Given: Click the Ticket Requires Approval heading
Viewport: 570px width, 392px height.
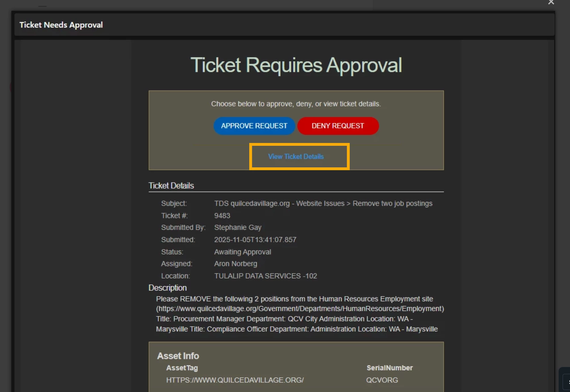Looking at the screenshot, I should pos(296,65).
